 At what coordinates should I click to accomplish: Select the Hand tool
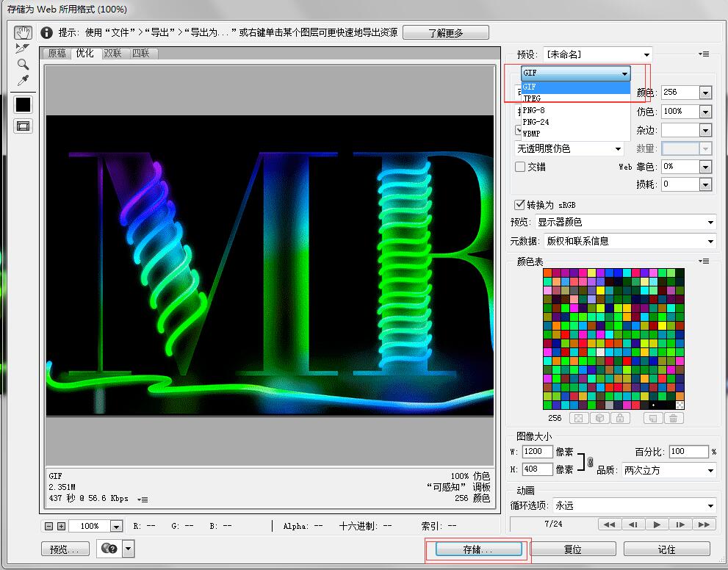(23, 32)
